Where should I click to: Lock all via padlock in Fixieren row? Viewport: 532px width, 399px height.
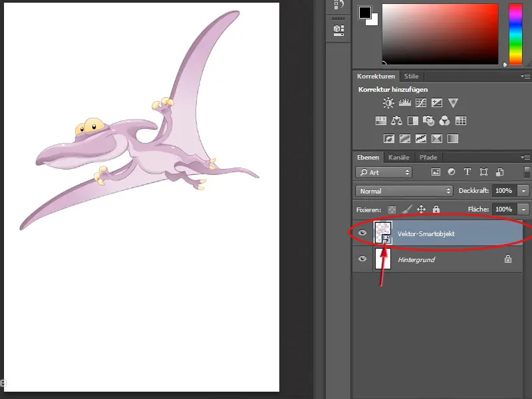(x=436, y=209)
